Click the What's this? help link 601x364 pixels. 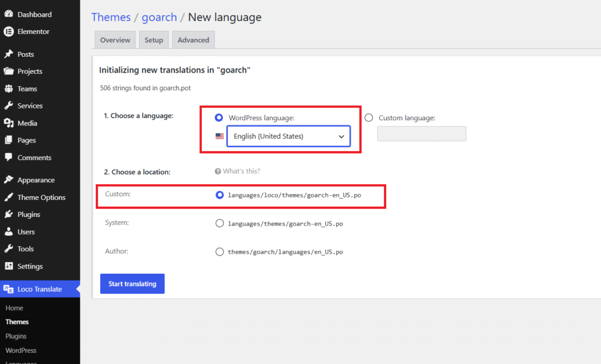click(241, 171)
